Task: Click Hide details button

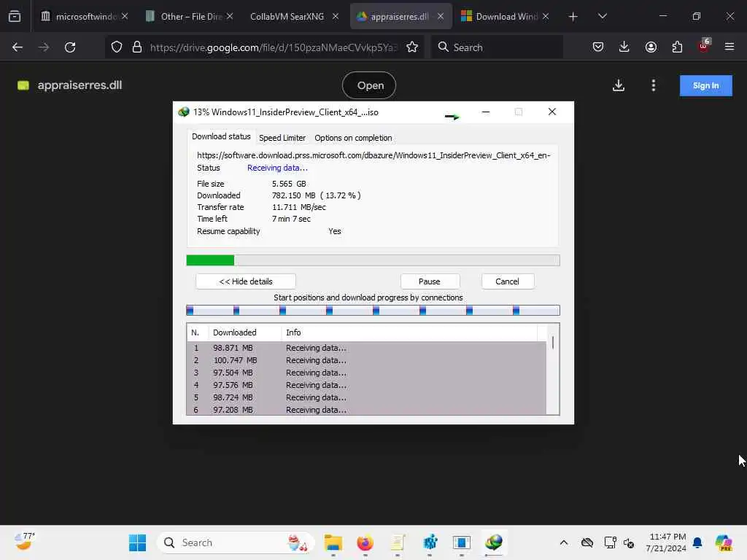Action: [x=246, y=281]
